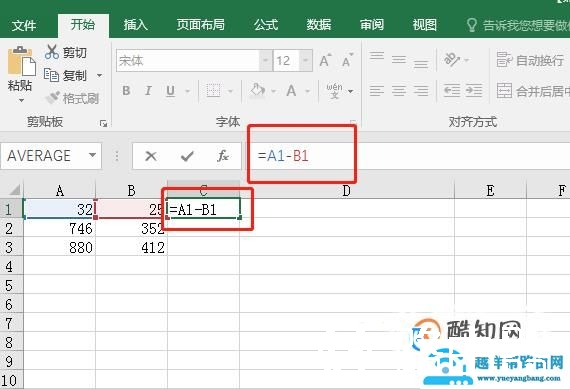Confirm formula with checkmark
570x389 pixels.
click(187, 156)
